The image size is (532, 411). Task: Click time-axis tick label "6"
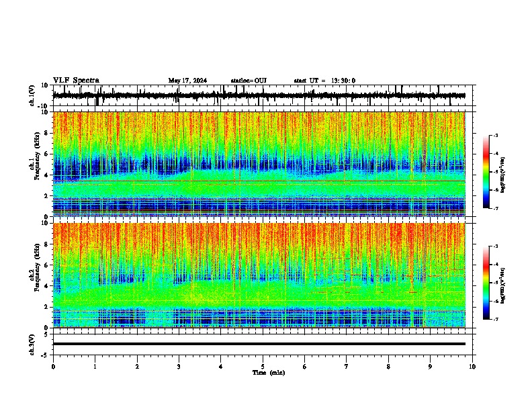(x=305, y=367)
